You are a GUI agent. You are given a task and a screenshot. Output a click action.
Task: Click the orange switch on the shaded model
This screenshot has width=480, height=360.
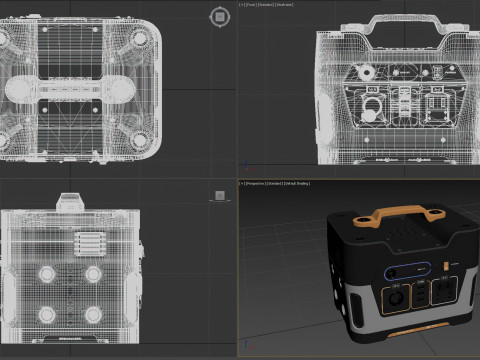[446, 266]
